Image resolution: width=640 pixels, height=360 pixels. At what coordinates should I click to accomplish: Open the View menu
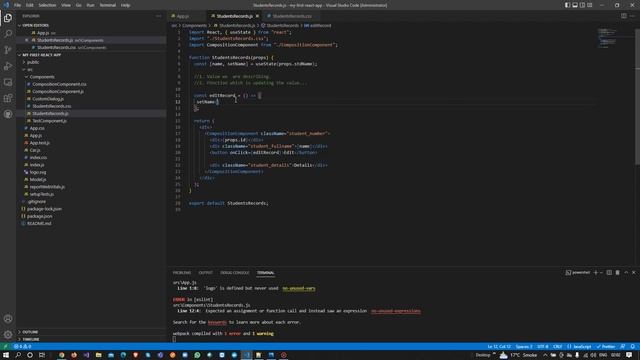click(x=66, y=5)
